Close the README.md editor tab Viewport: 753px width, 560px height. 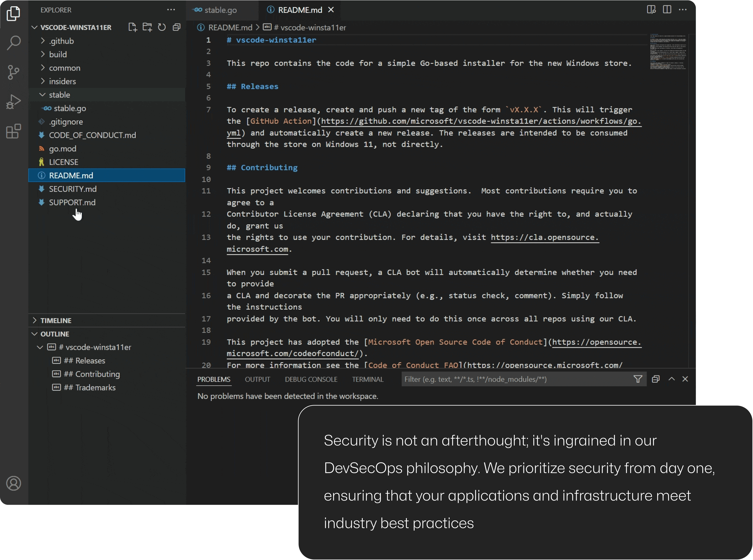pyautogui.click(x=331, y=10)
